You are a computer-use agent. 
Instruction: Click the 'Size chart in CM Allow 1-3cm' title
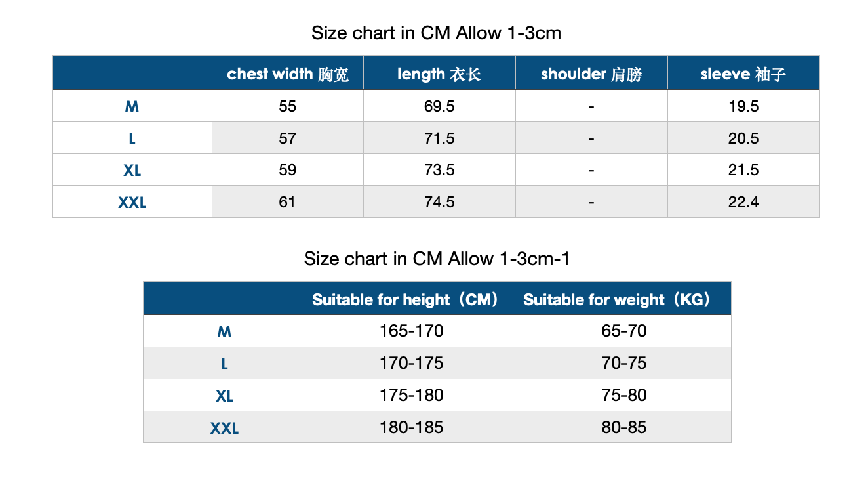[x=436, y=33]
